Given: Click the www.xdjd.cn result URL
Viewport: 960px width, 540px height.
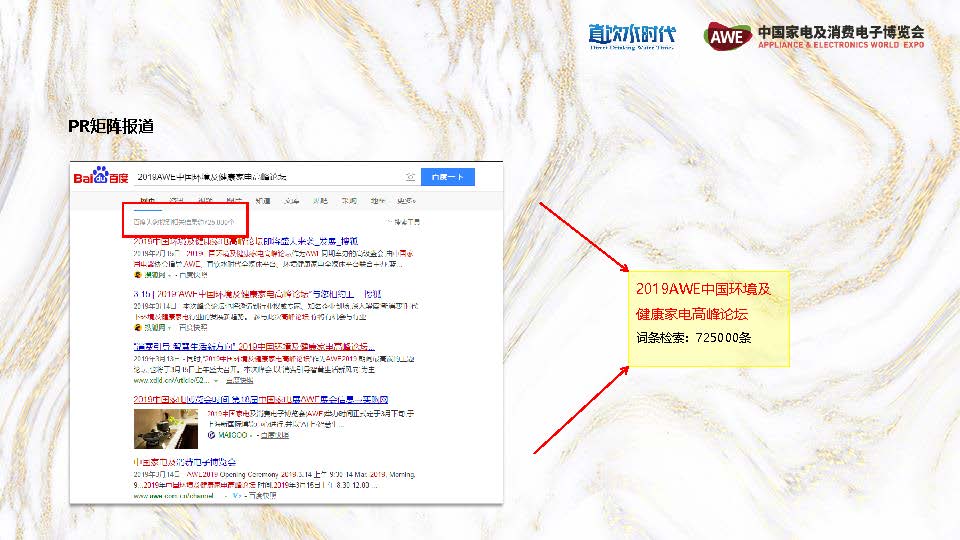Looking at the screenshot, I should pos(171,380).
